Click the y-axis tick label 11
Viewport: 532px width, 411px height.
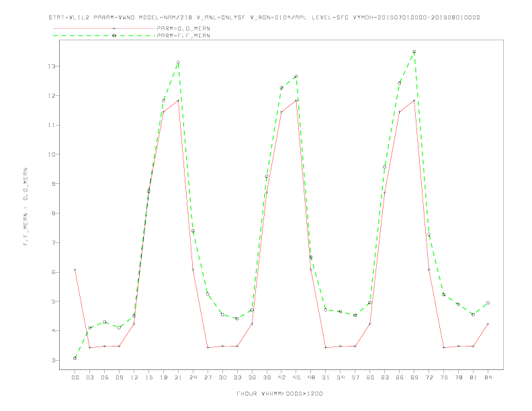(52, 125)
